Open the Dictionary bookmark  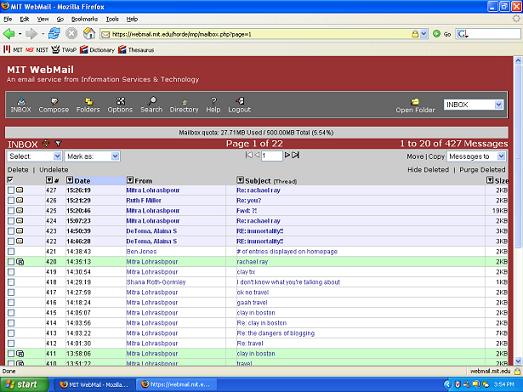click(x=97, y=50)
